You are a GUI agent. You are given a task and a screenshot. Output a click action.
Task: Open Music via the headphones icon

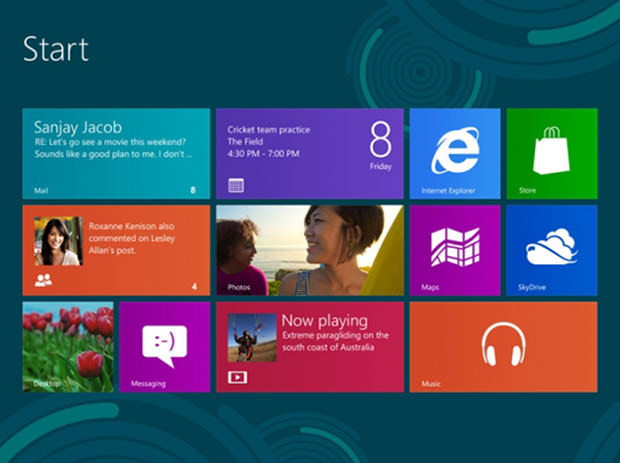pos(503,344)
